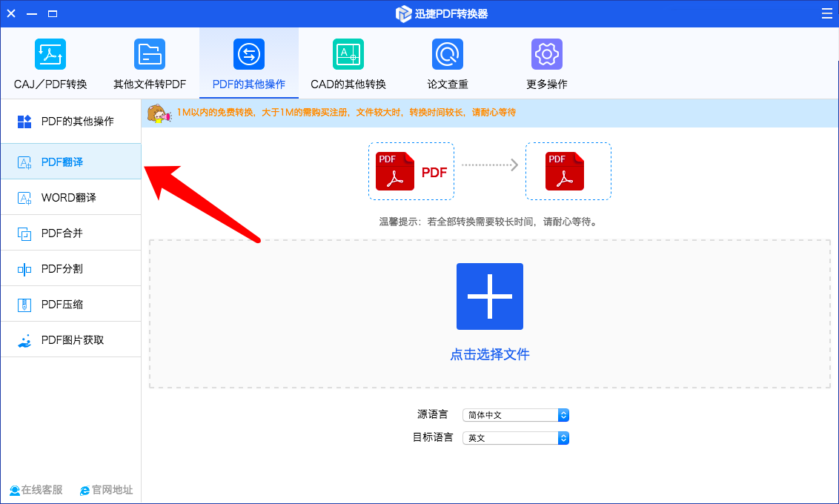Click the 官网地址 browser icon
This screenshot has width=839, height=504.
[x=84, y=491]
